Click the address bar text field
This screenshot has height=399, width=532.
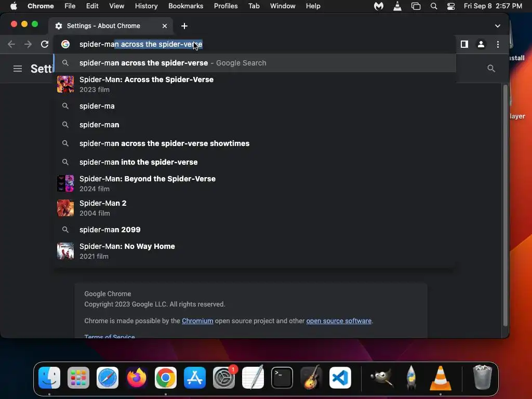point(255,44)
